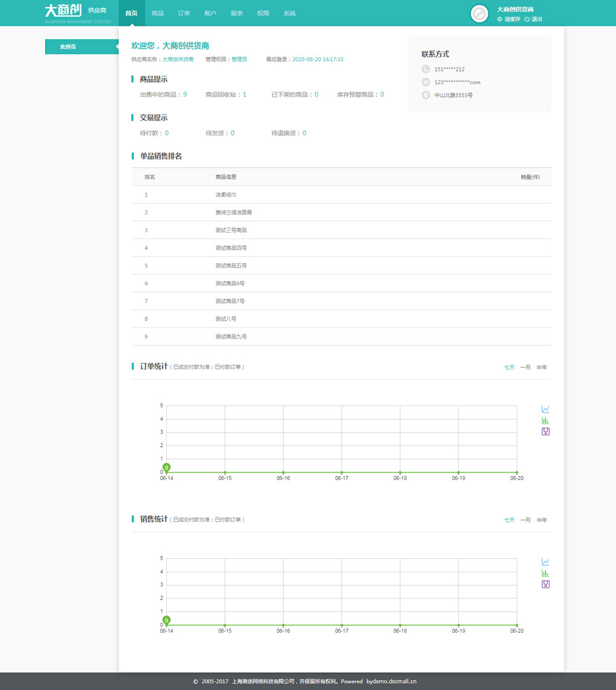Click the location pin icon in 联系方式
Screen dimensions: 616x690
[x=426, y=95]
